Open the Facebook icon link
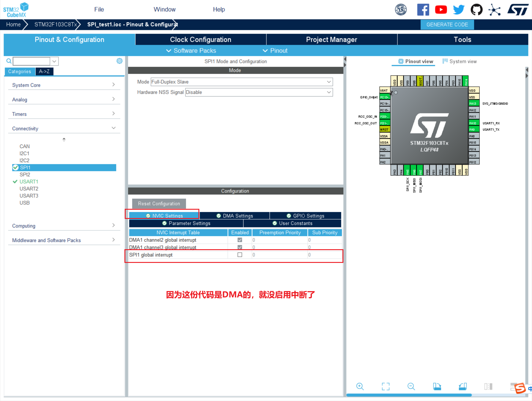This screenshot has width=532, height=401. (423, 10)
